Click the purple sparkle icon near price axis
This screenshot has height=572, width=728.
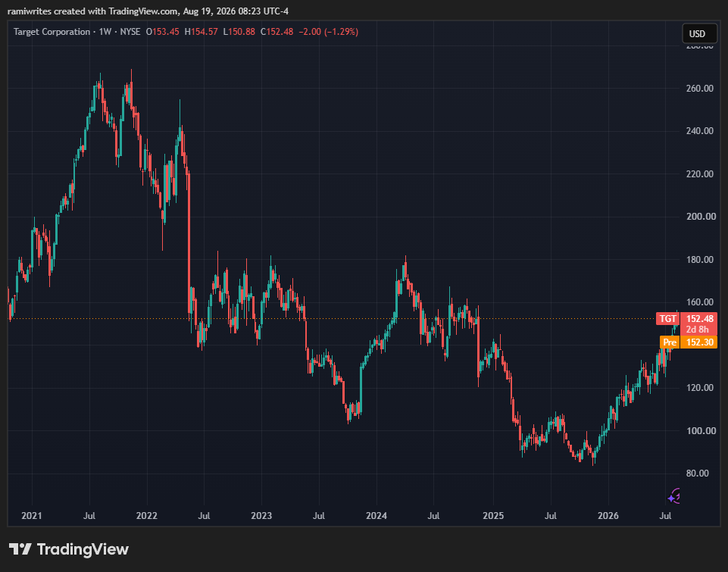[x=675, y=496]
